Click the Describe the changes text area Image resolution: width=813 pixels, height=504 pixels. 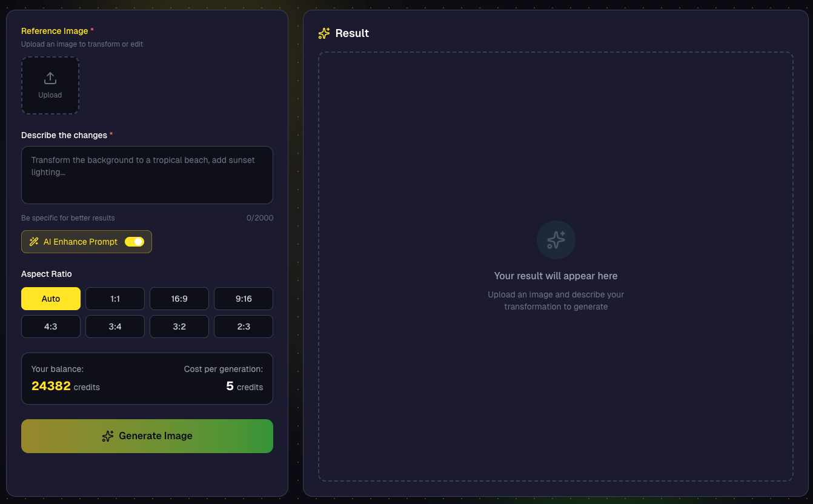pyautogui.click(x=147, y=175)
